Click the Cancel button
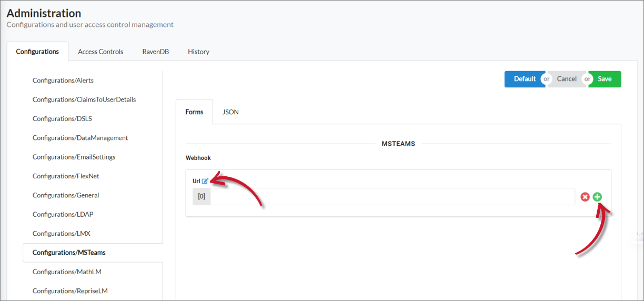The image size is (644, 301). [567, 79]
